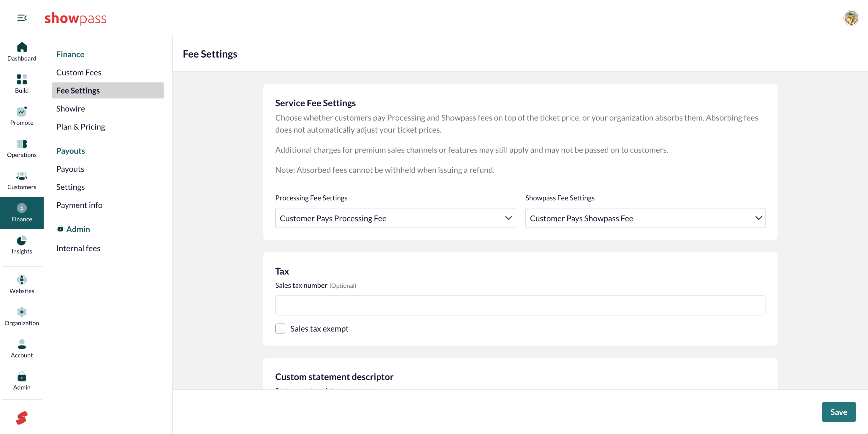Select Fee Settings menu item

pos(108,90)
